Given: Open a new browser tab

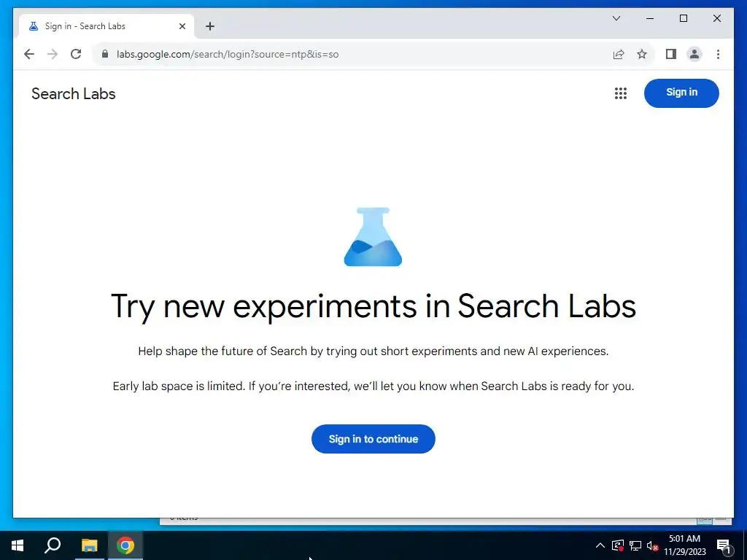Looking at the screenshot, I should point(210,26).
